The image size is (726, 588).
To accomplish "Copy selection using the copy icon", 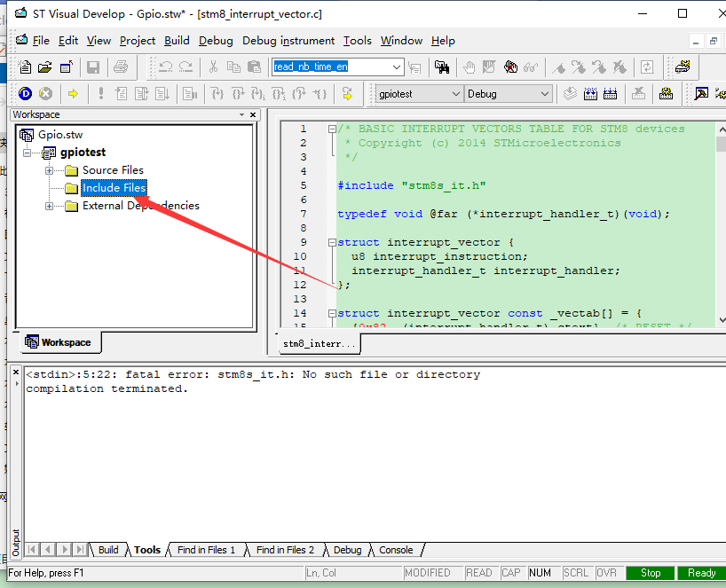I will tap(233, 67).
